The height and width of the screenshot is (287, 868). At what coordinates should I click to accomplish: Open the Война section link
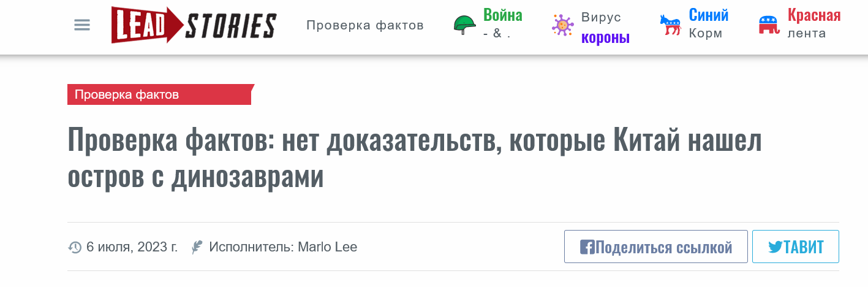point(502,23)
